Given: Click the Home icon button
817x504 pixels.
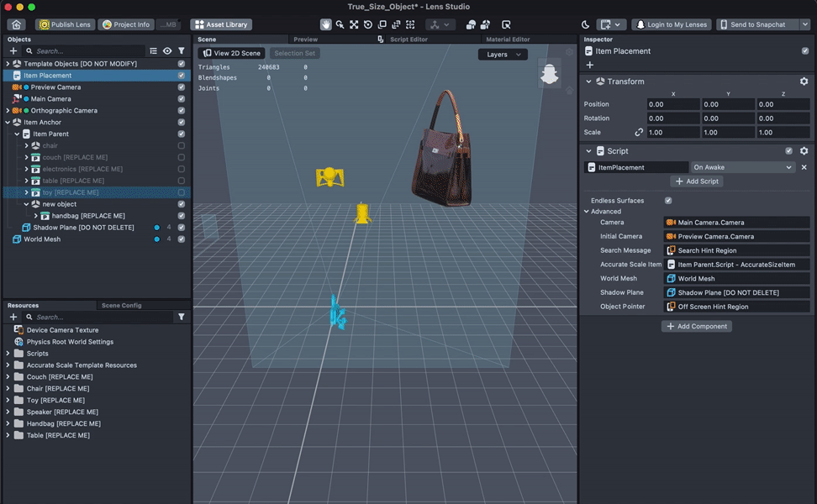Looking at the screenshot, I should point(16,25).
